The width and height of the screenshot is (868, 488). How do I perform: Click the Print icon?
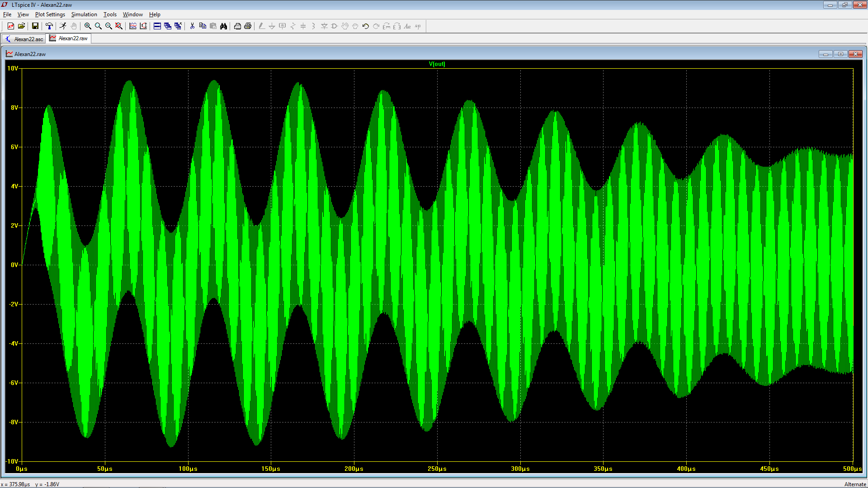click(248, 26)
